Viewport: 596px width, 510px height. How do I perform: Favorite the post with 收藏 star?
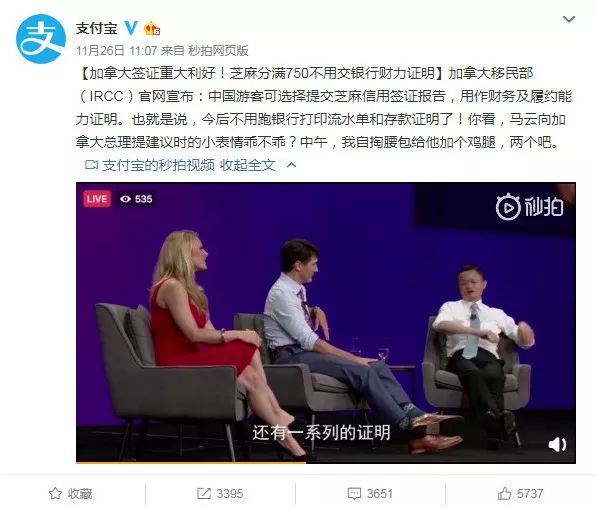pyautogui.click(x=71, y=493)
